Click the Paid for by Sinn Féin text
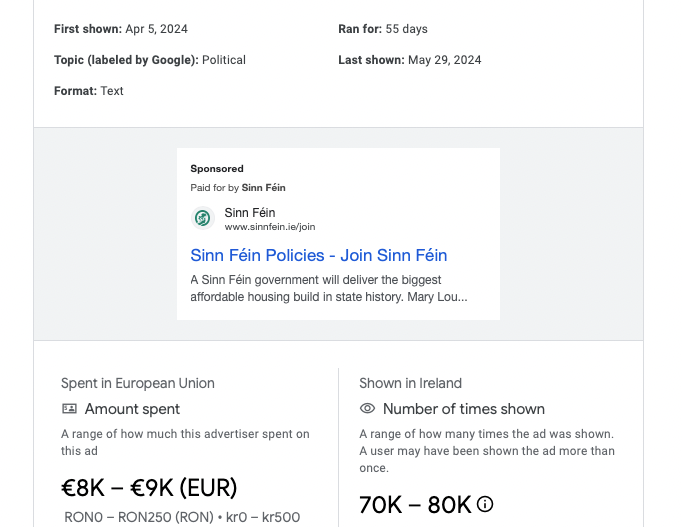682x527 pixels. pyautogui.click(x=238, y=187)
